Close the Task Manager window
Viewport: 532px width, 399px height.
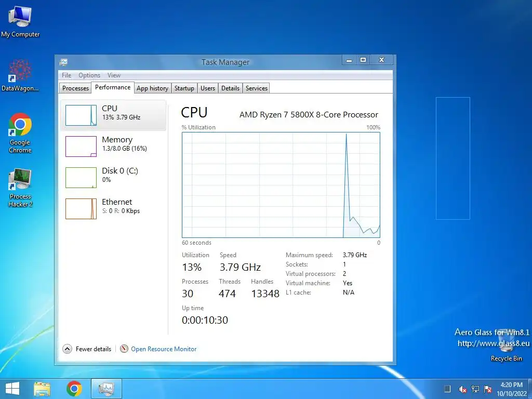(381, 60)
